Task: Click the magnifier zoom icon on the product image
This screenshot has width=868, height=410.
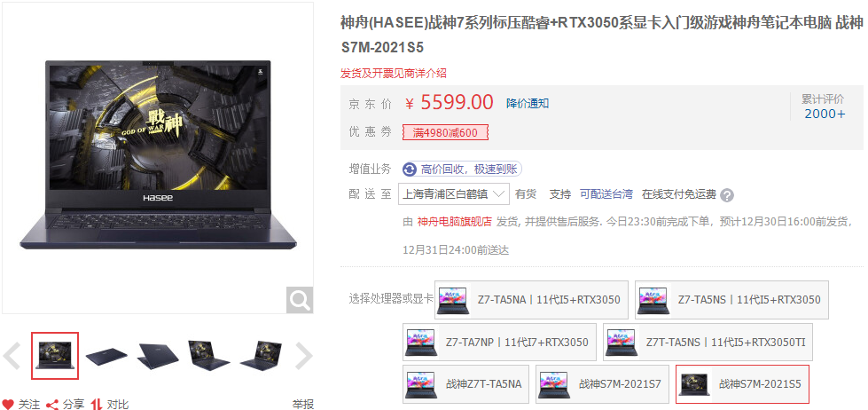Action: click(x=300, y=300)
